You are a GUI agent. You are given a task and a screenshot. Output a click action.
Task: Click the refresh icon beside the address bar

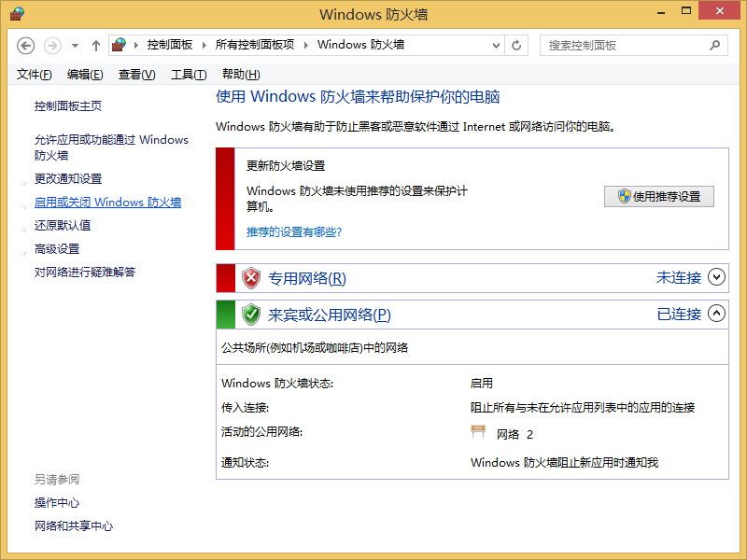(516, 45)
